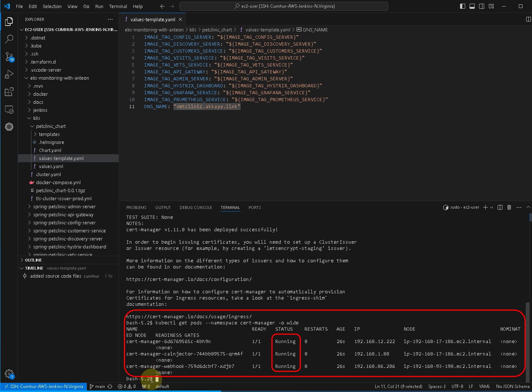This screenshot has width=532, height=392.
Task: Switch to the OUTPUT panel tab
Action: tap(163, 207)
